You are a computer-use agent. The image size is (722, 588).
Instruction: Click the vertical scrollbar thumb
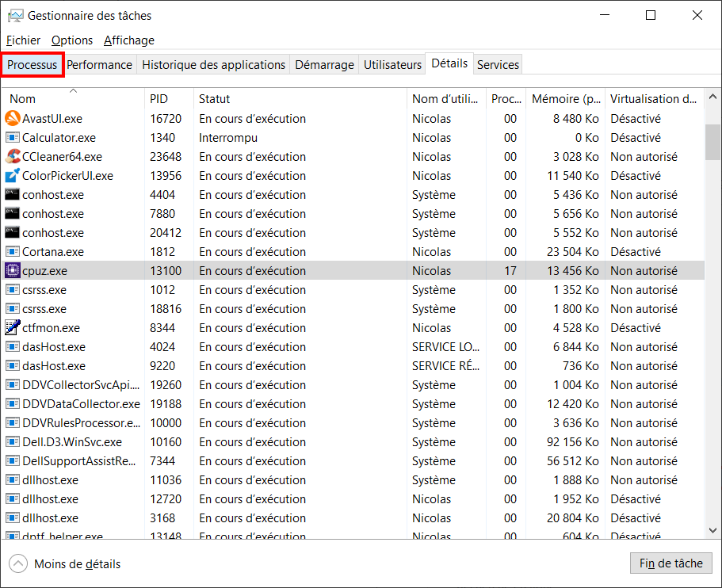712,142
